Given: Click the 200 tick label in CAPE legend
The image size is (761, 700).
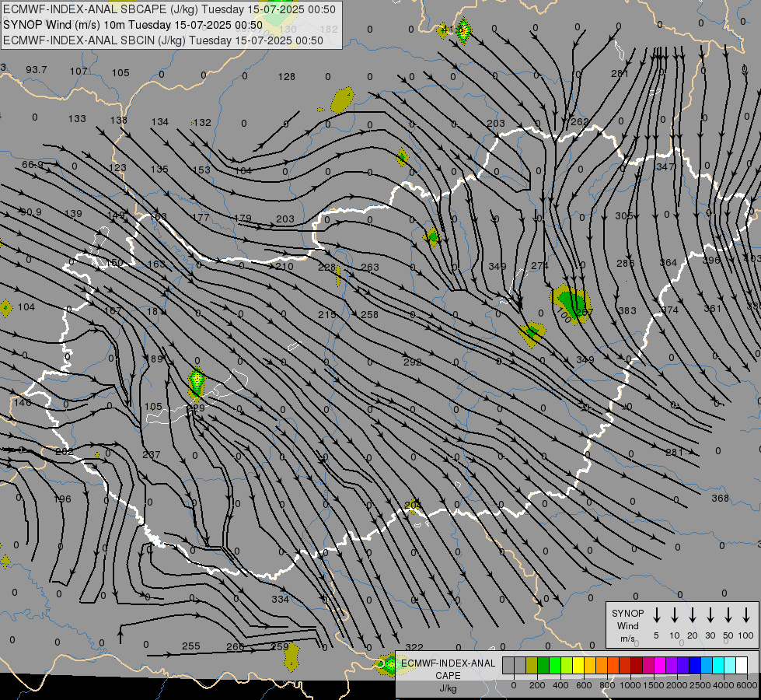Looking at the screenshot, I should coord(537,685).
